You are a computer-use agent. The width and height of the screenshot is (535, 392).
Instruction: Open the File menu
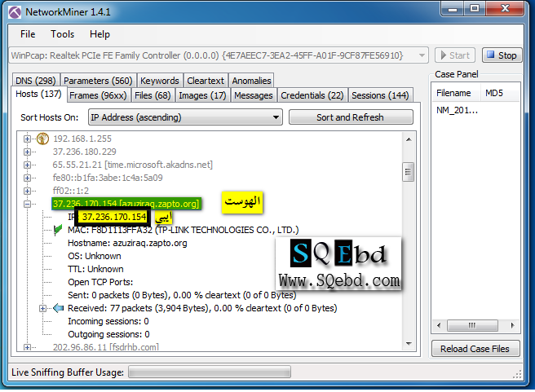coord(28,34)
